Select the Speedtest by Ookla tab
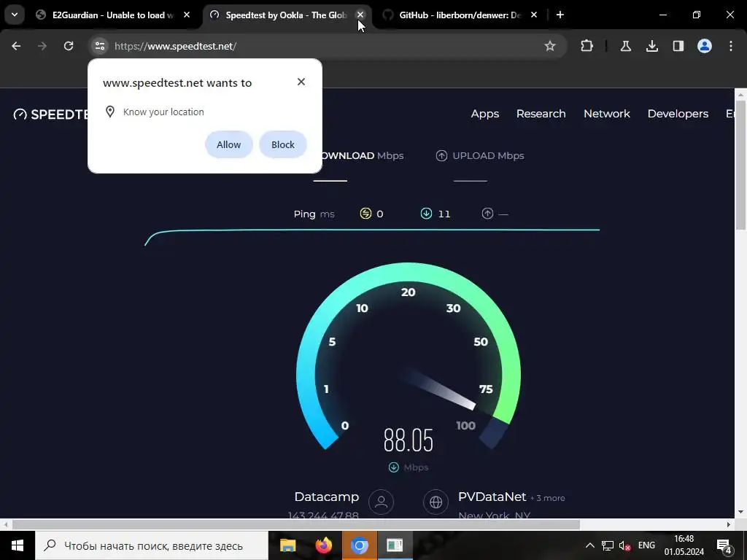The width and height of the screenshot is (747, 560). coord(286,15)
